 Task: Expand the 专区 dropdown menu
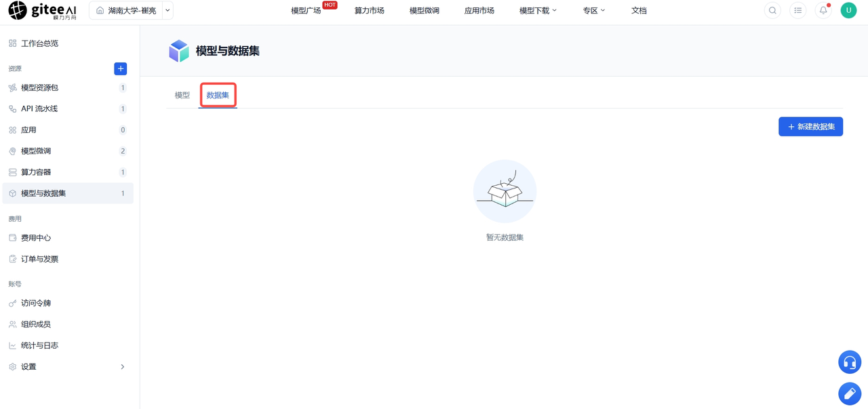point(594,11)
